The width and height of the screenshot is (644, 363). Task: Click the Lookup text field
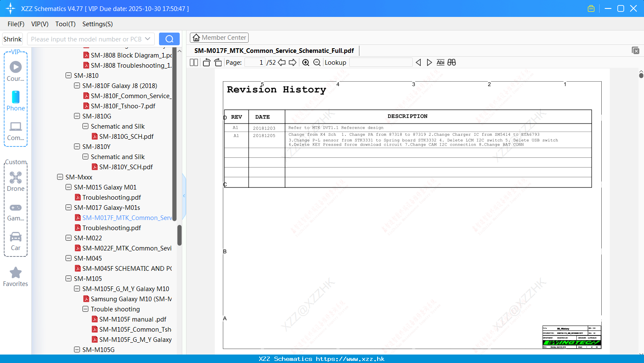381,63
